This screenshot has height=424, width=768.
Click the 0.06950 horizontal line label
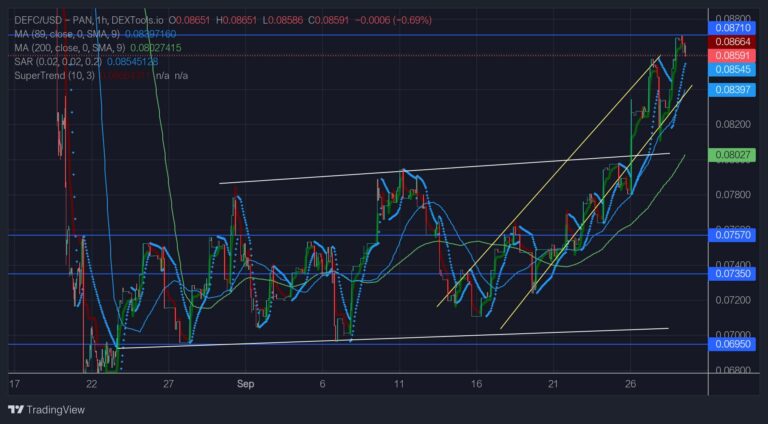point(732,344)
